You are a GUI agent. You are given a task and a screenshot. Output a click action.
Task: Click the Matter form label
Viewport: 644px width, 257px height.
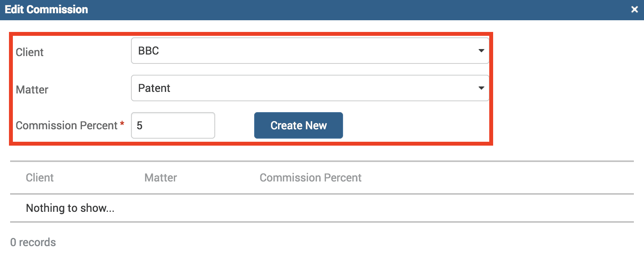tap(32, 90)
